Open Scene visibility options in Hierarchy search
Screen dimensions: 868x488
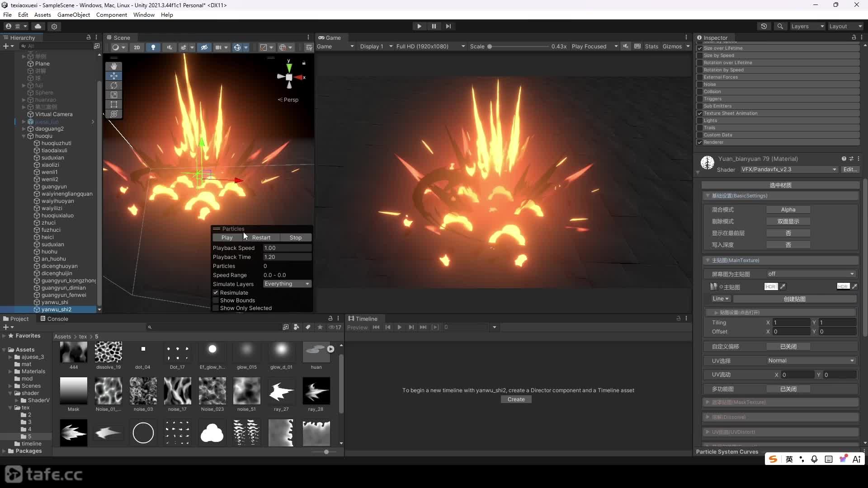96,46
